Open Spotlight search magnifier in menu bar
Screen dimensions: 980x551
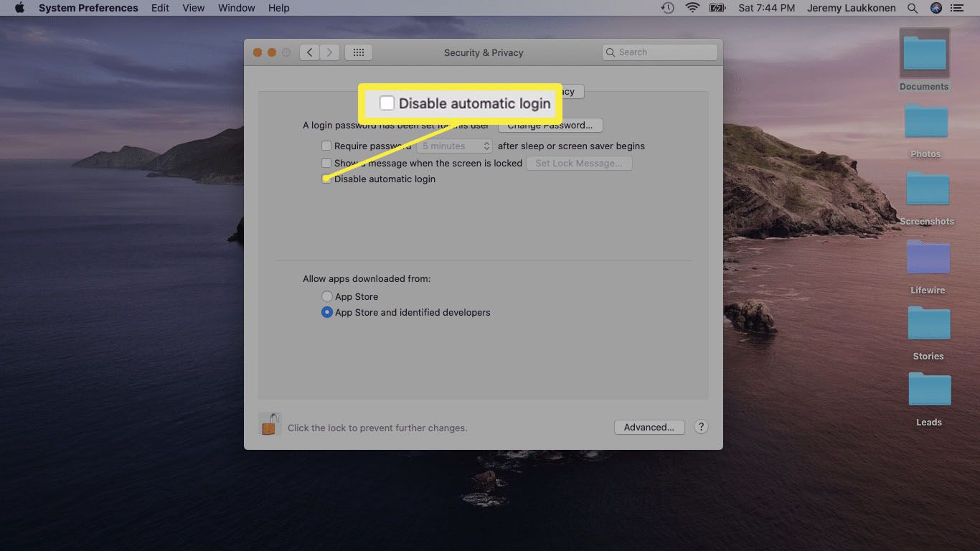pos(913,8)
